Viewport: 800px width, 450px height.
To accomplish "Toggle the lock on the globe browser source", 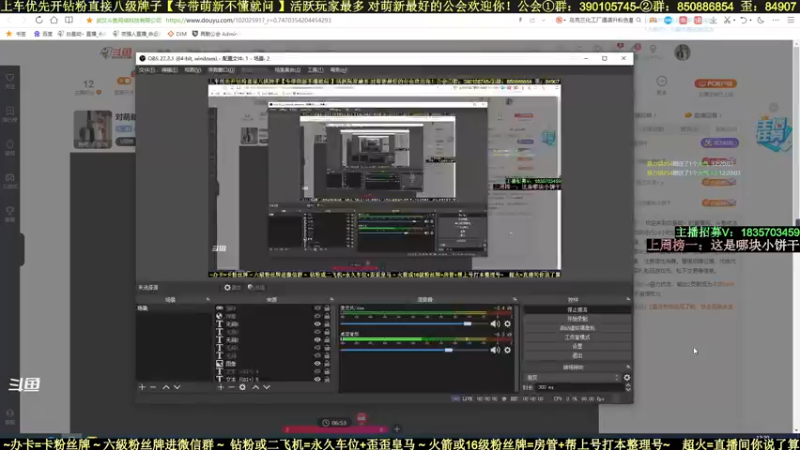I will [x=327, y=316].
